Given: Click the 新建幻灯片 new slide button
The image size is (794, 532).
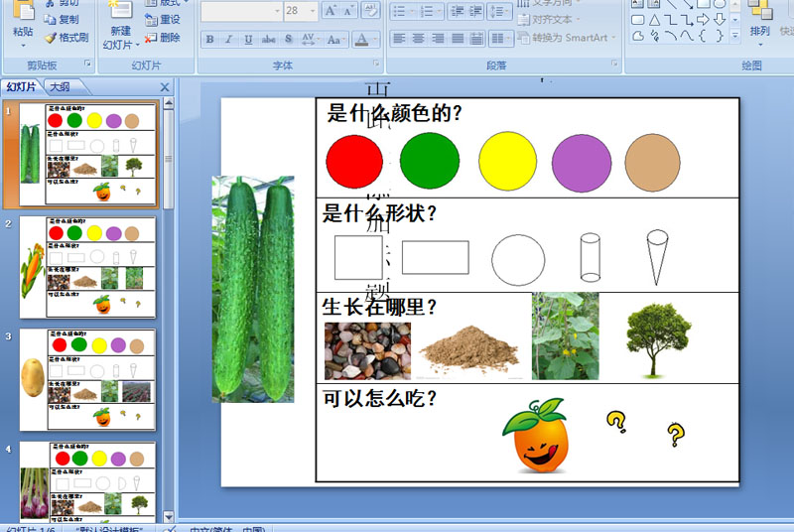Looking at the screenshot, I should (x=120, y=25).
